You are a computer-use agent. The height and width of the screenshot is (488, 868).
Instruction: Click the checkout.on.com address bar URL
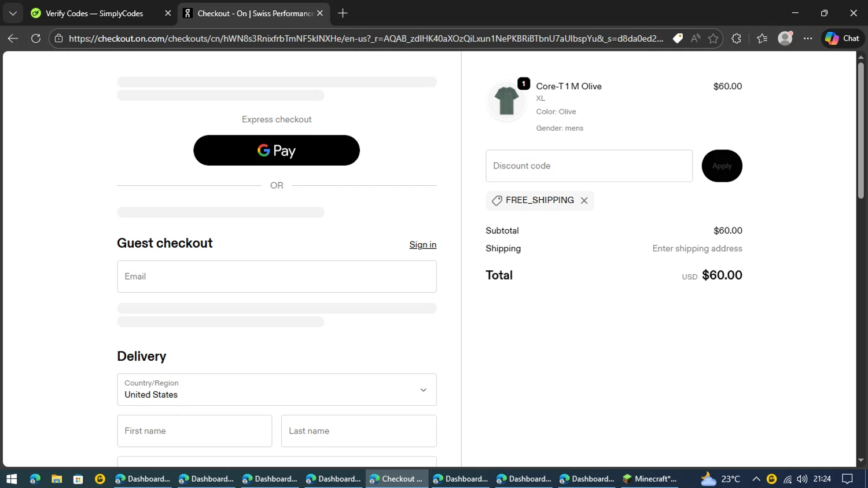[x=366, y=38]
